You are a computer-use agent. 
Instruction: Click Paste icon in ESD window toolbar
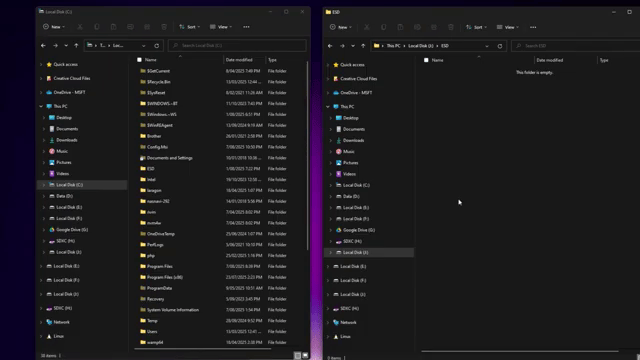400,27
